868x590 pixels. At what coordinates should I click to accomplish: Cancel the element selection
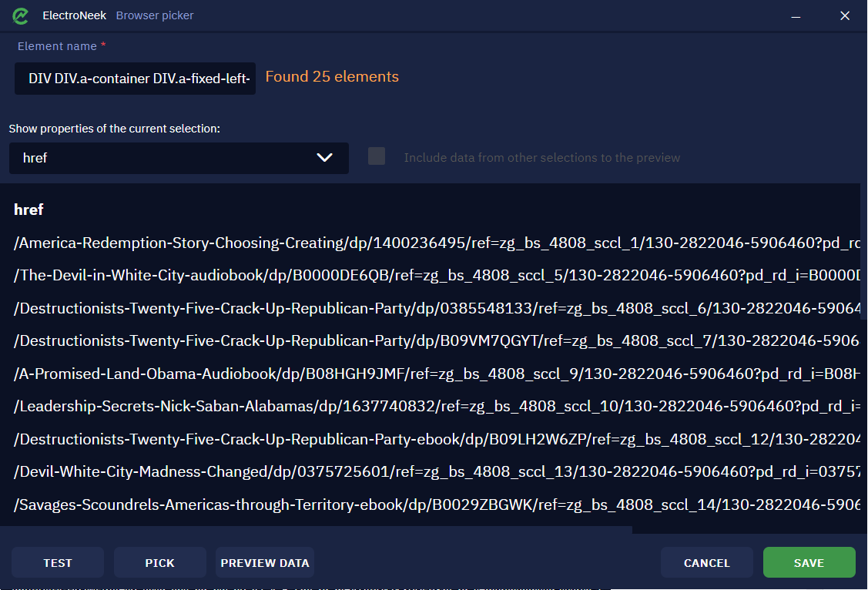tap(706, 562)
